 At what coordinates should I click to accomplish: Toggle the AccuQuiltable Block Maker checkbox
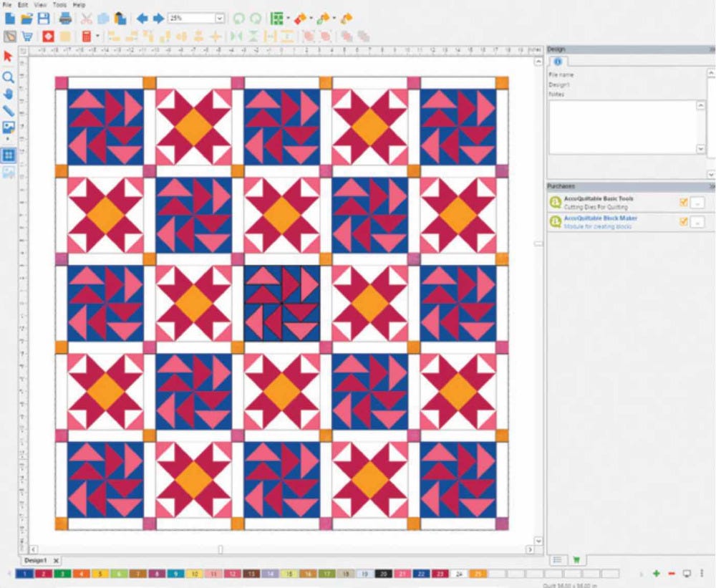tap(684, 222)
